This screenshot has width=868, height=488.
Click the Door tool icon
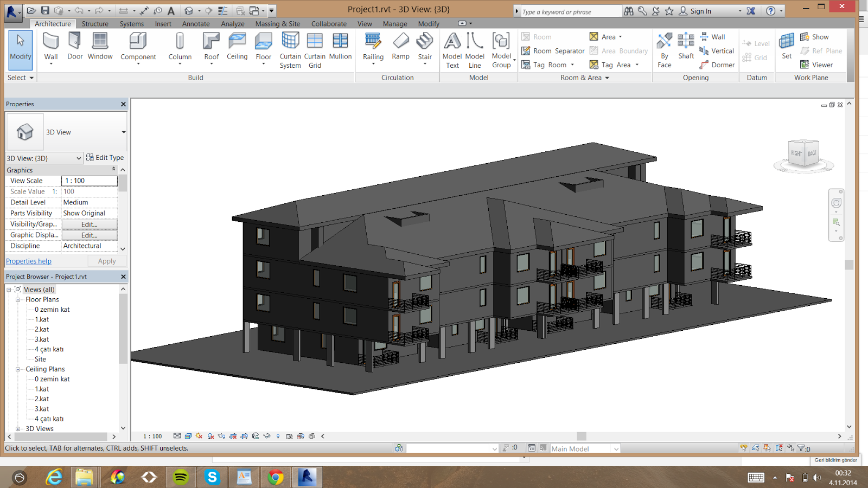pos(75,42)
